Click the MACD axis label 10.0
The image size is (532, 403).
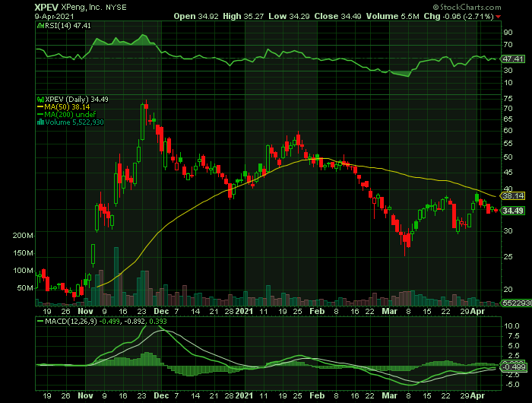point(511,326)
